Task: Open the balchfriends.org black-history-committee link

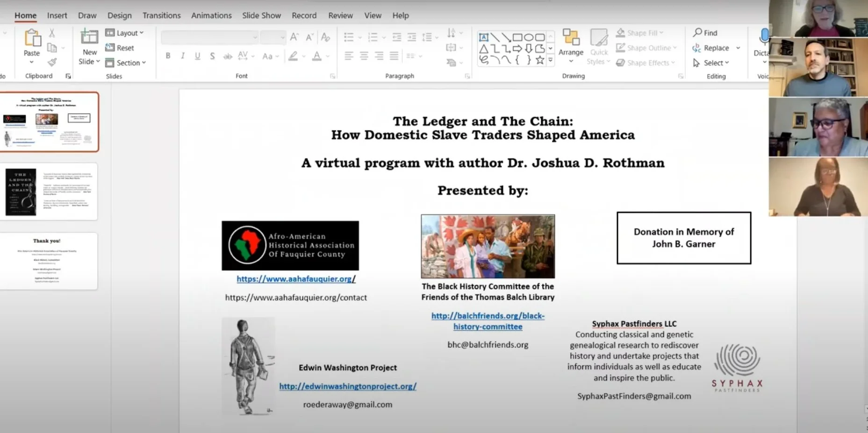Action: click(x=488, y=321)
